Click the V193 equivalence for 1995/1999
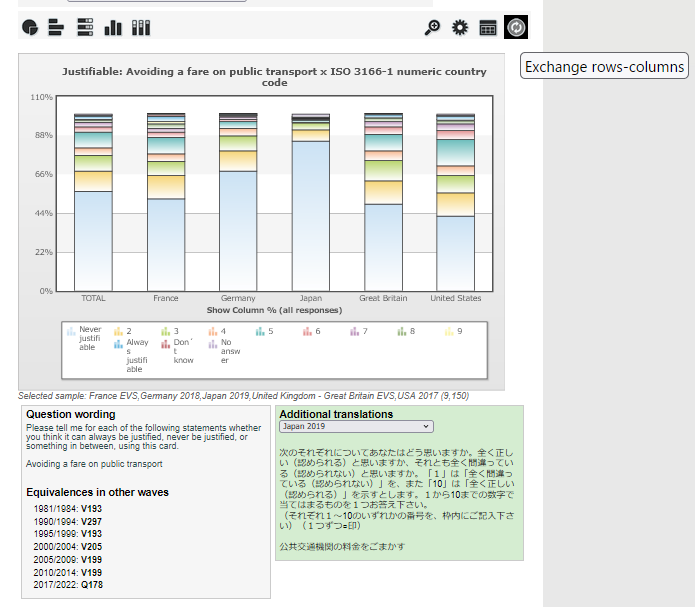This screenshot has width=695, height=607. (x=91, y=534)
